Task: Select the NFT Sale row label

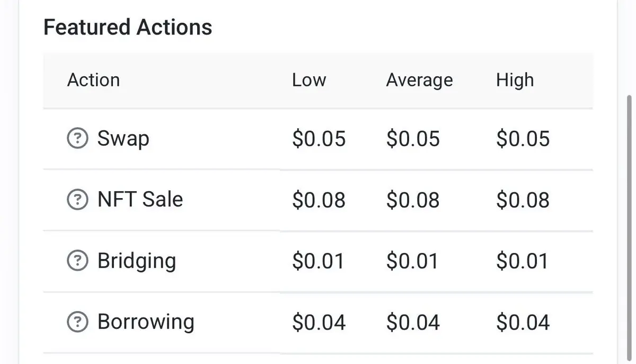Action: [140, 200]
